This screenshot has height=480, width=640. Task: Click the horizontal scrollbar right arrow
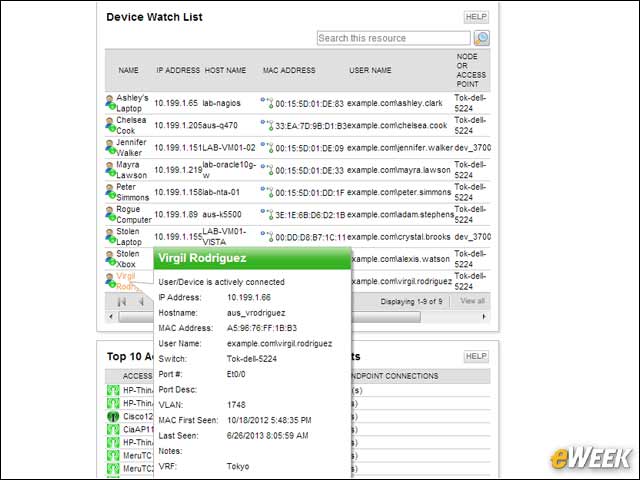pos(484,316)
